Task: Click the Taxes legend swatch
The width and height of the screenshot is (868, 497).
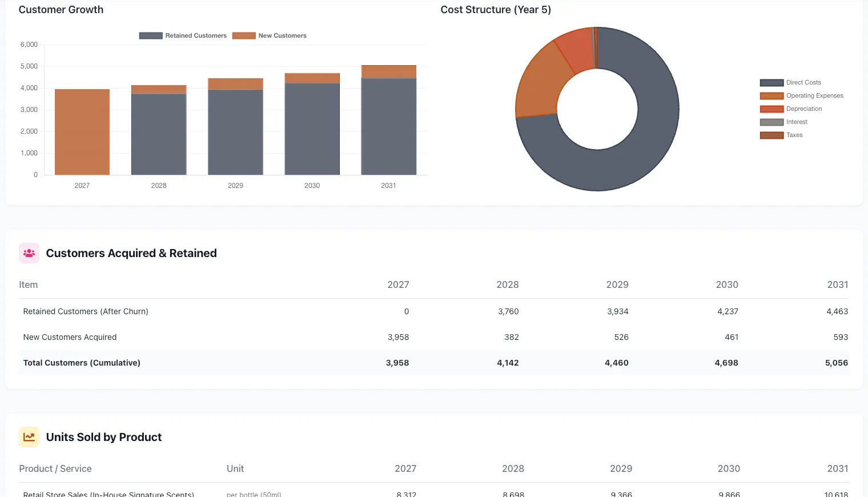Action: (771, 135)
